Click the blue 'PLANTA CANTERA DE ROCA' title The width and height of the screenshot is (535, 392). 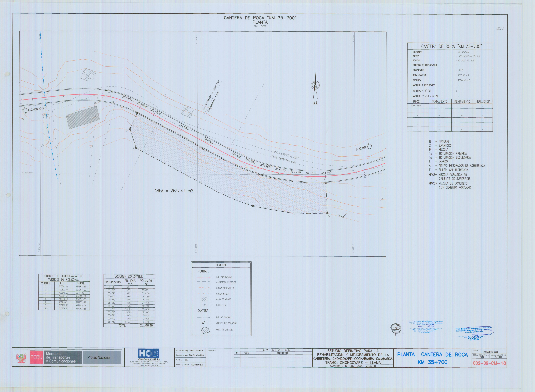[x=432, y=354]
